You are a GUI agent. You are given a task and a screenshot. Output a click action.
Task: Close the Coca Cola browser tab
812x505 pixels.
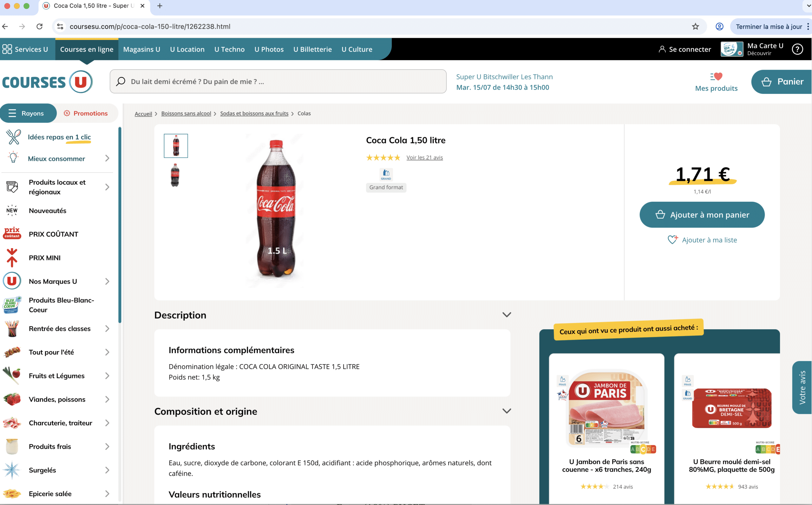click(x=142, y=6)
